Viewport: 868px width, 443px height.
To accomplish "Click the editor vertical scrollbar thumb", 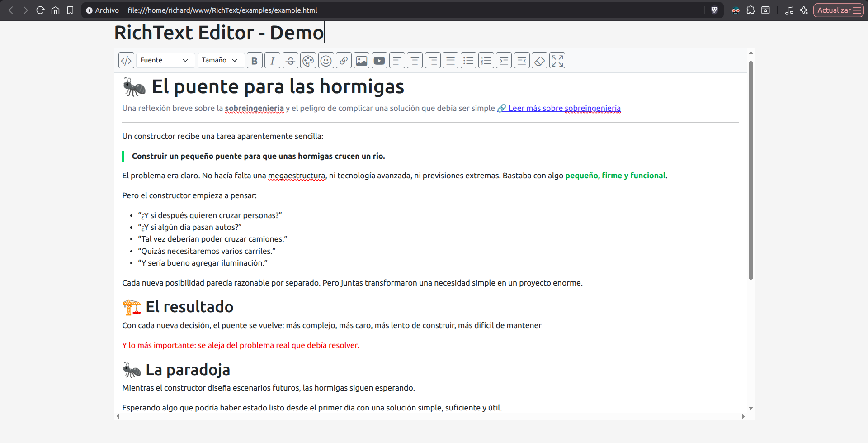I will click(x=750, y=170).
